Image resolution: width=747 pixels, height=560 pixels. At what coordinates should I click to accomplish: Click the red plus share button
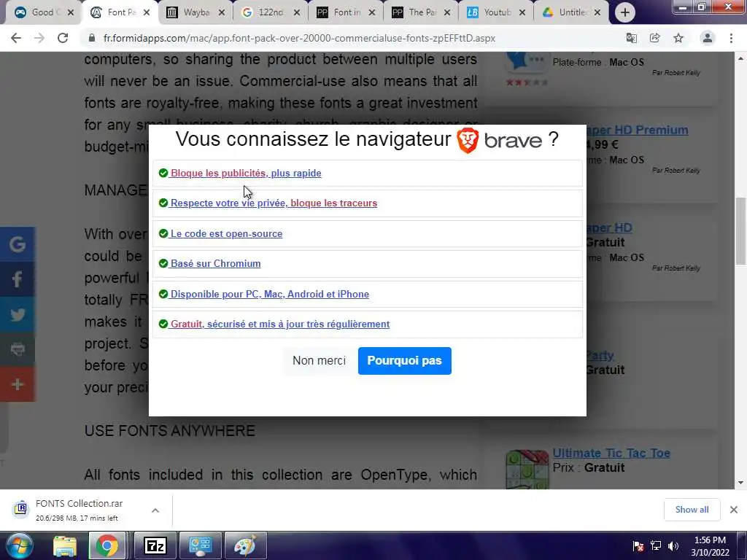tap(18, 384)
